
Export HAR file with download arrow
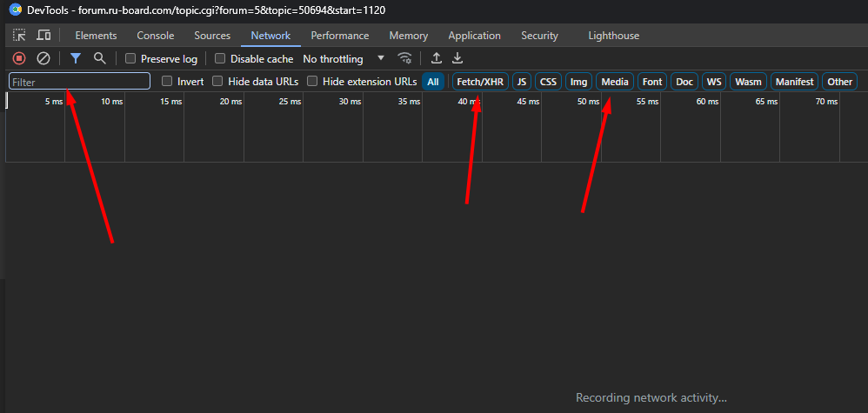coord(457,58)
